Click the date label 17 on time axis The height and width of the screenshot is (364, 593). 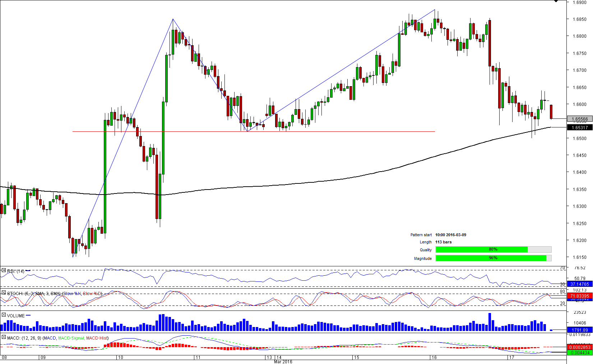click(x=511, y=358)
